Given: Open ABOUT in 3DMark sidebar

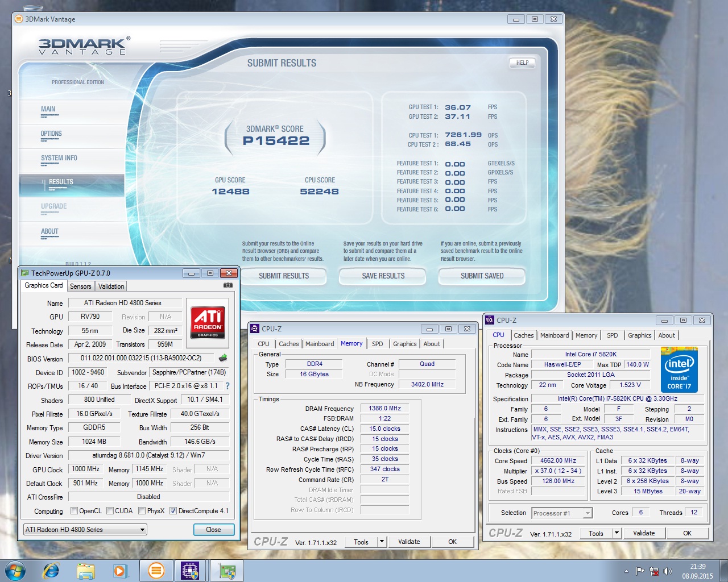Looking at the screenshot, I should (x=72, y=234).
